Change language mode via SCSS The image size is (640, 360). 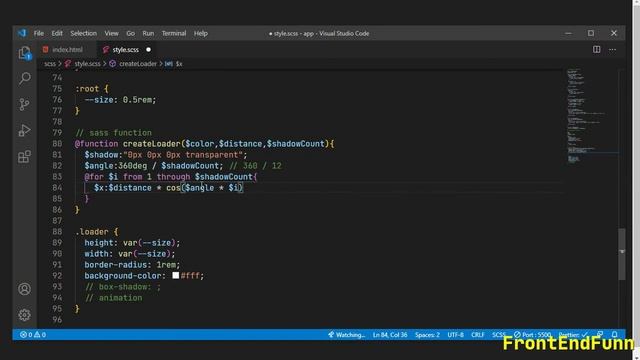[x=499, y=335]
